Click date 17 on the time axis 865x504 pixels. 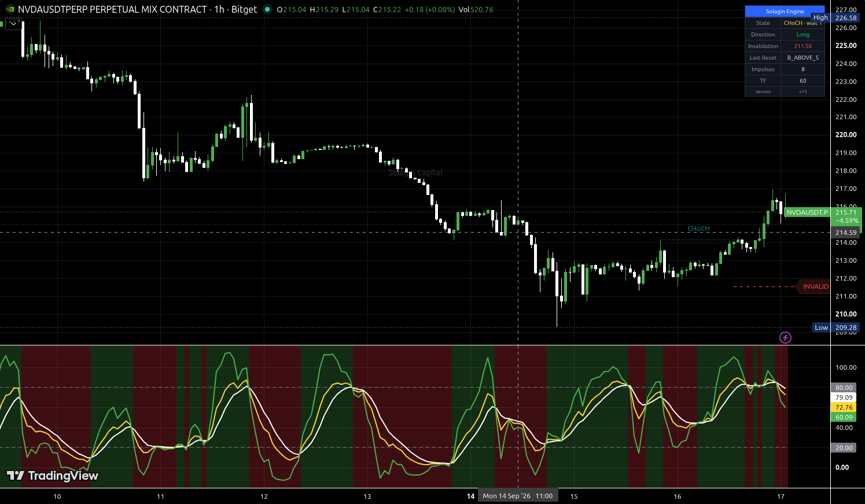click(x=781, y=496)
